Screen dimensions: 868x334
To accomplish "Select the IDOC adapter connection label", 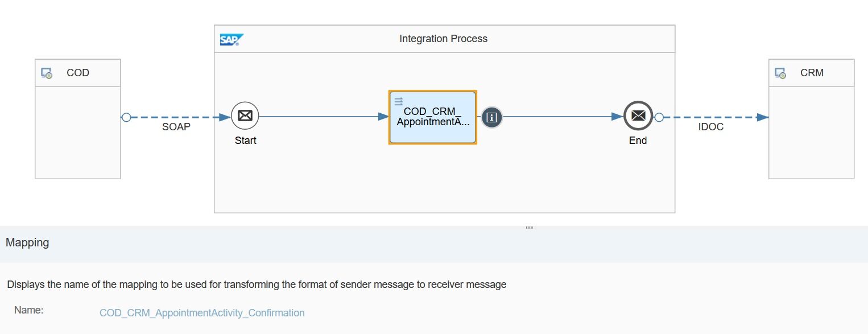I will 711,127.
